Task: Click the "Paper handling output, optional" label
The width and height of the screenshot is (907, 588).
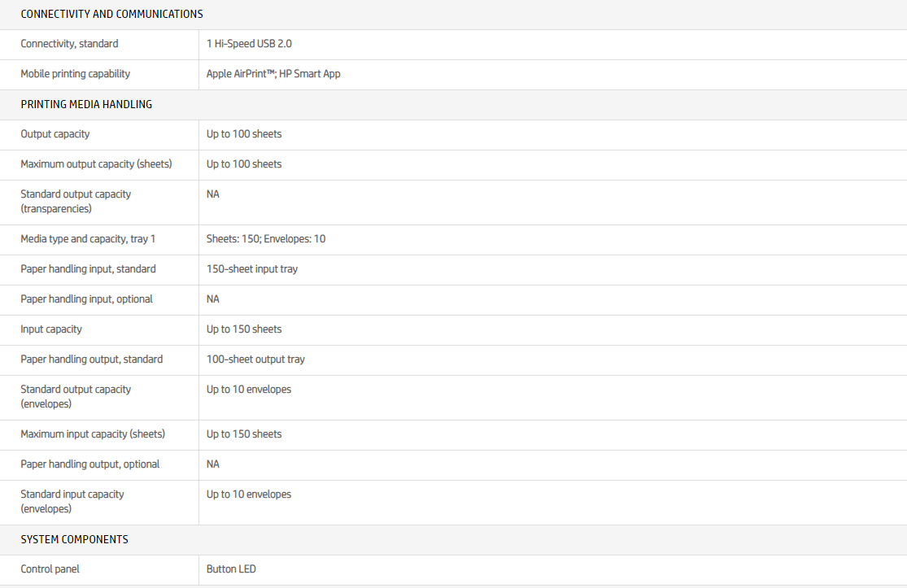Action: tap(90, 464)
